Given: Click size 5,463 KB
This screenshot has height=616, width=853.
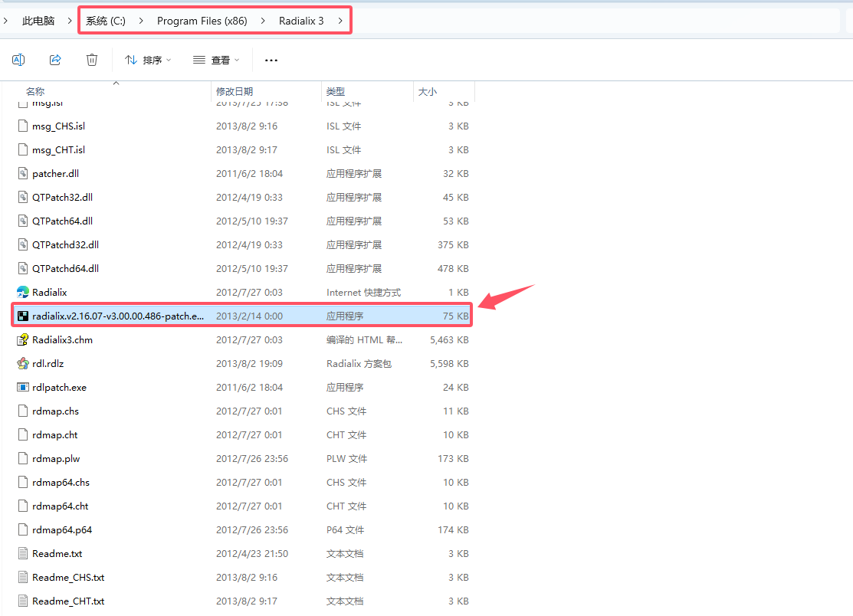Looking at the screenshot, I should (x=449, y=340).
